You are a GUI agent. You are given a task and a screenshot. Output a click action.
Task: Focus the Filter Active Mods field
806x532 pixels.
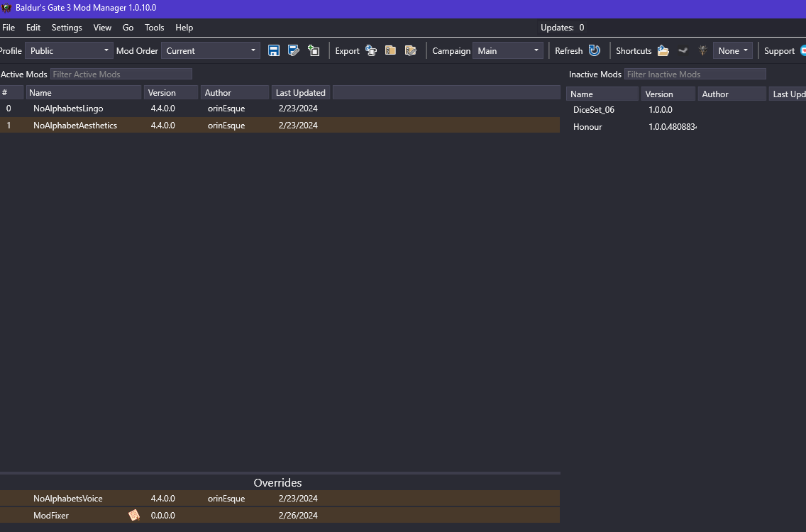coord(121,74)
